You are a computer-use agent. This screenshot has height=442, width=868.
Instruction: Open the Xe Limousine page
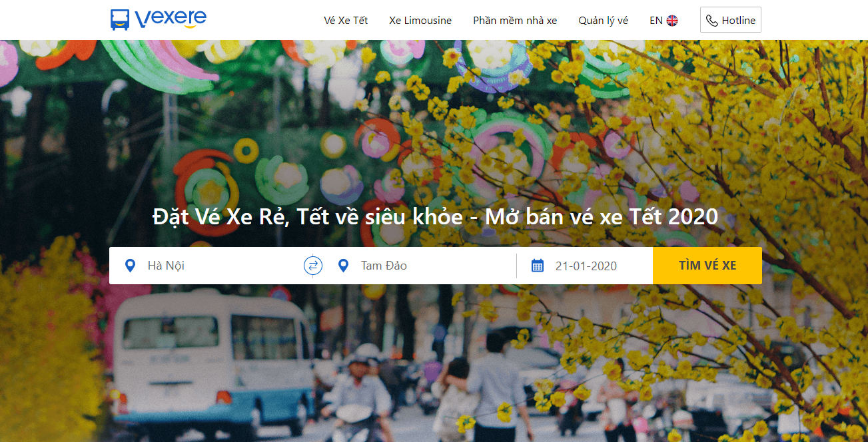420,21
